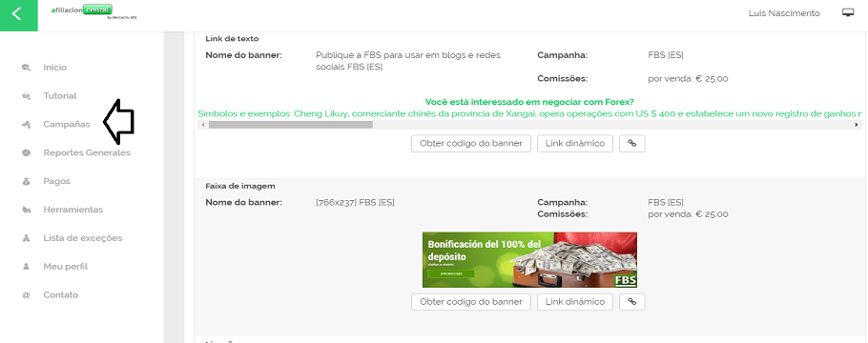The height and width of the screenshot is (343, 868).
Task: Click link icon button under FBS image banner
Action: click(632, 302)
